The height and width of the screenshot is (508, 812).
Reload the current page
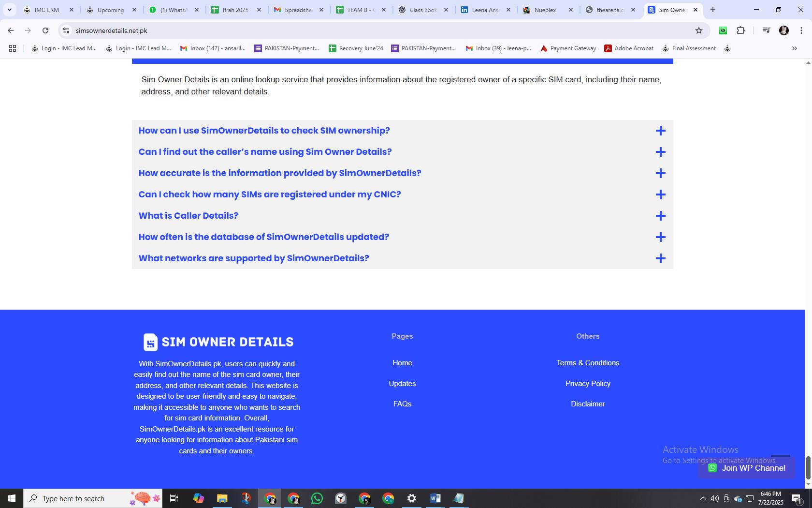(45, 30)
